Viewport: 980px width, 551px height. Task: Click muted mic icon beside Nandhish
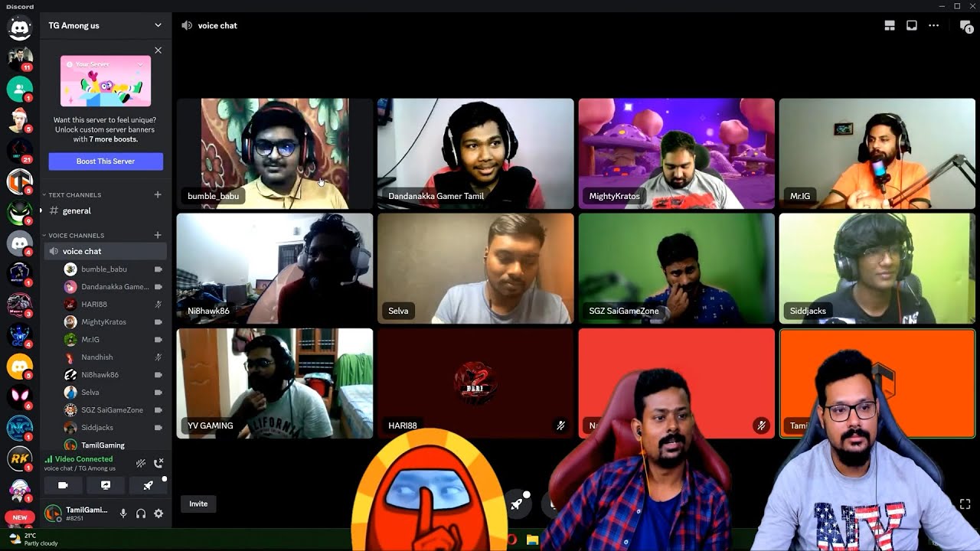point(158,357)
